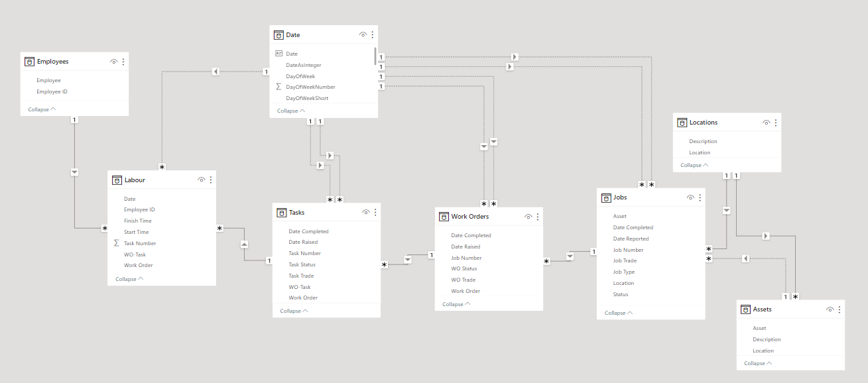This screenshot has height=383, width=868.
Task: Select the Assets to Jobs relationship arrow
Action: (746, 258)
